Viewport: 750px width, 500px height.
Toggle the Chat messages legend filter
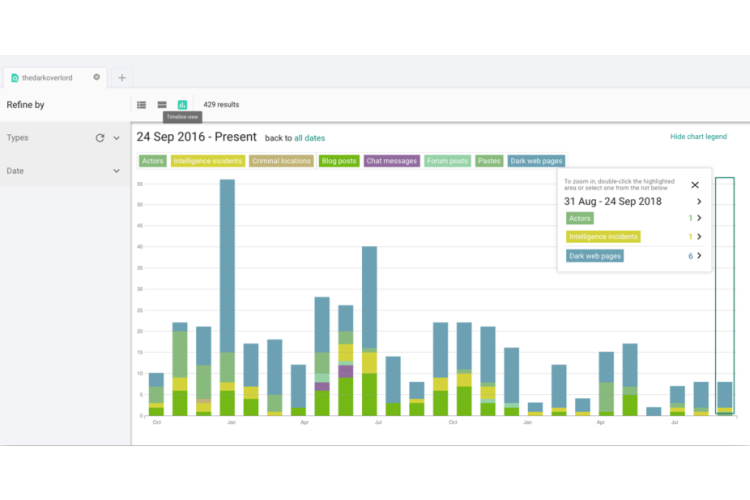pos(390,160)
